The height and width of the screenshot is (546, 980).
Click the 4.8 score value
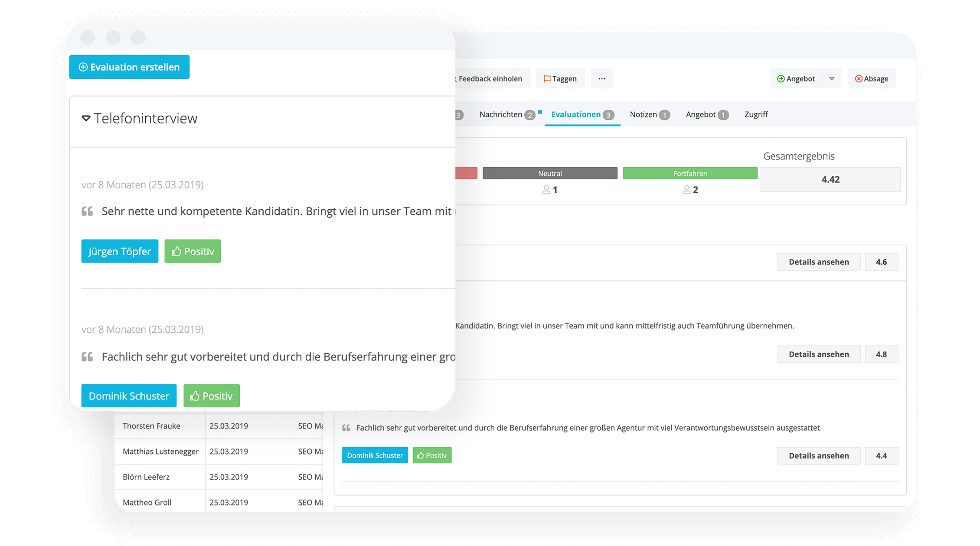coord(881,354)
